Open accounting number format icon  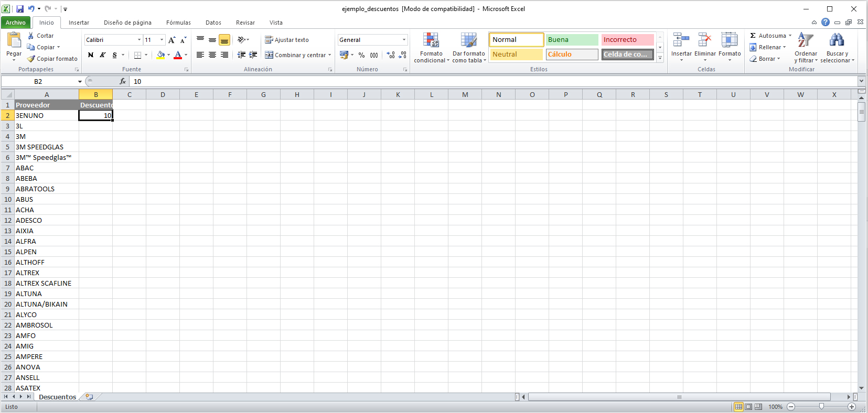click(344, 55)
